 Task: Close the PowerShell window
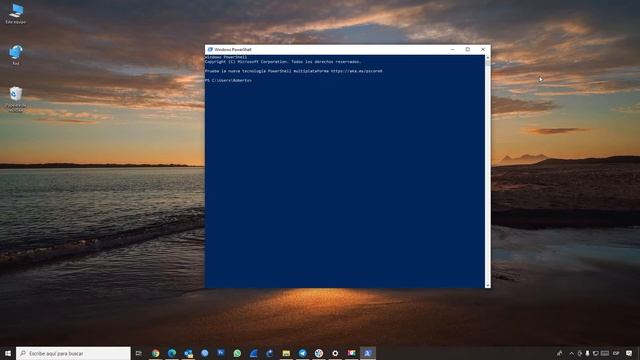[483, 49]
